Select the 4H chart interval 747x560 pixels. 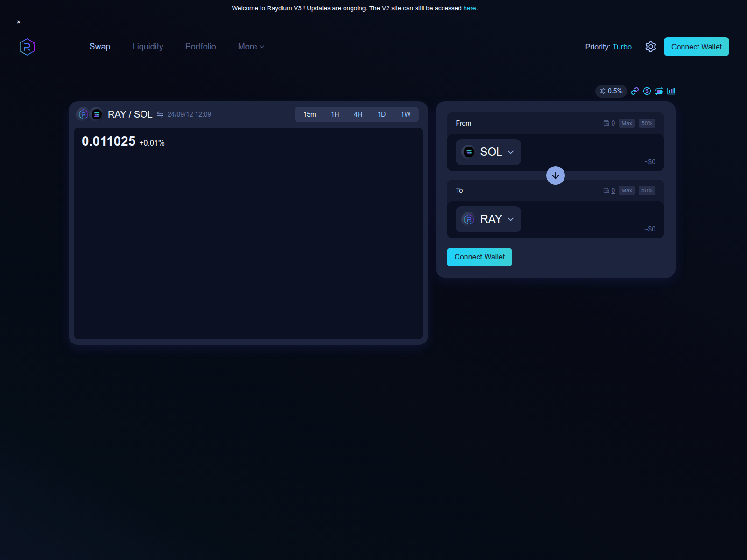(x=358, y=114)
